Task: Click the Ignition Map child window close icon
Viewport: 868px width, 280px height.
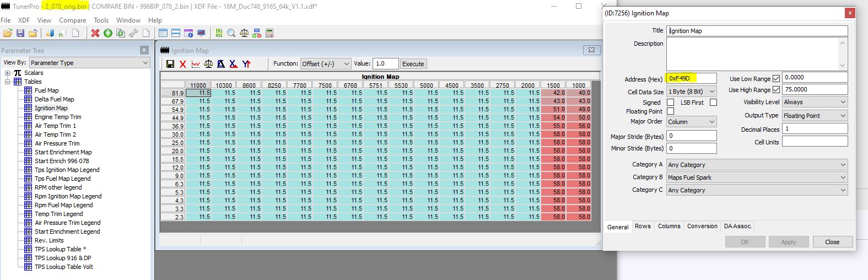Action: [x=591, y=50]
